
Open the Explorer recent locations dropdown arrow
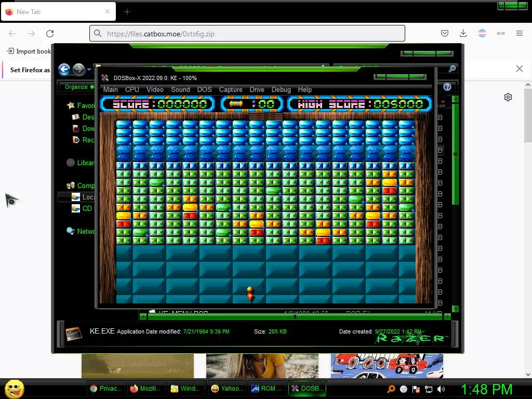pyautogui.click(x=89, y=70)
